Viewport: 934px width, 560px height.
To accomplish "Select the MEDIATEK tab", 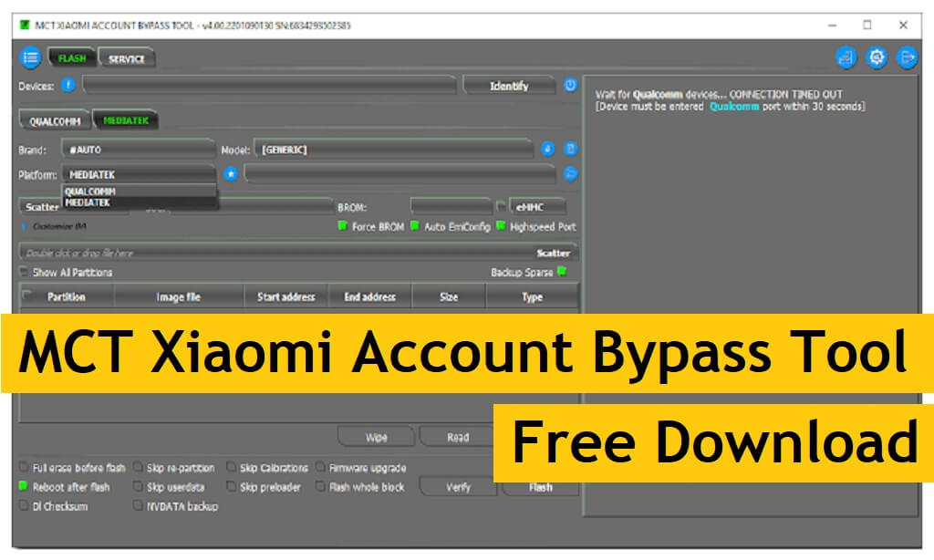I will 124,119.
